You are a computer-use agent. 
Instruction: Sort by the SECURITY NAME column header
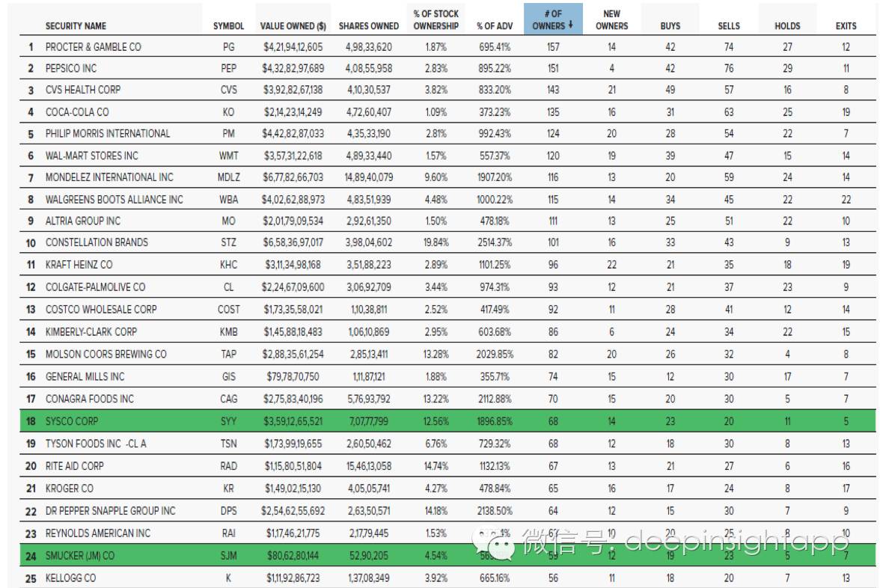pos(76,26)
